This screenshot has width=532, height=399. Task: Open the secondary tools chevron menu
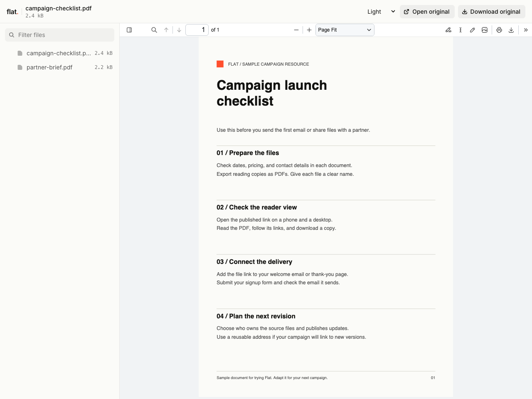coord(526,30)
